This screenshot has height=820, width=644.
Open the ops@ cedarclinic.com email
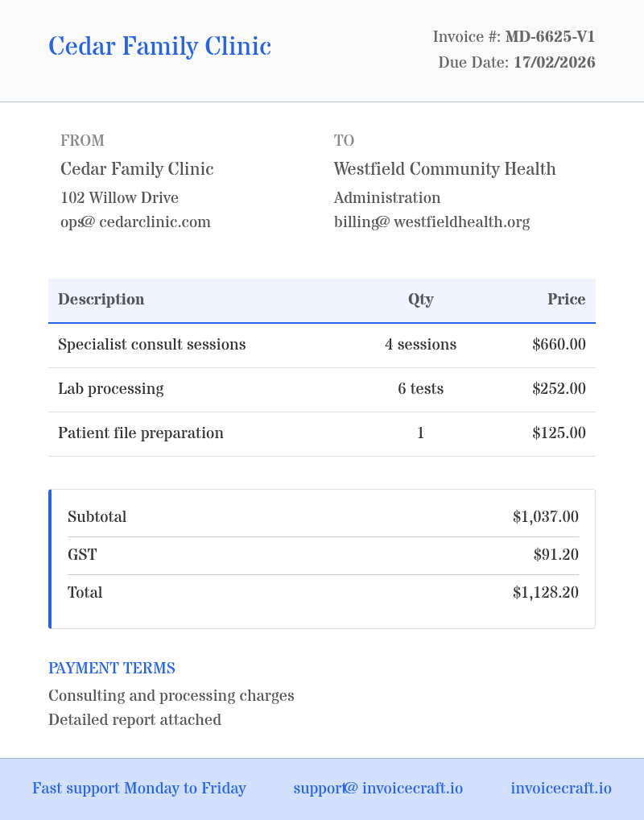tap(135, 222)
